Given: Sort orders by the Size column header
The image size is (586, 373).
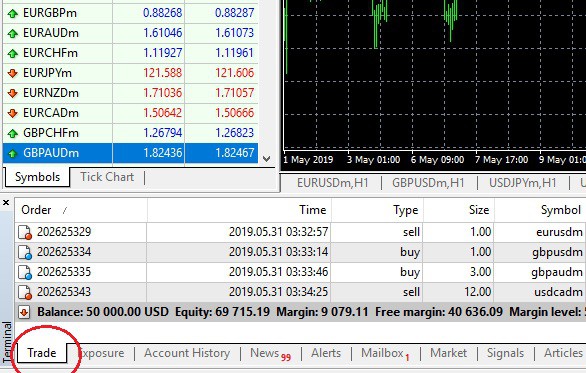Looking at the screenshot, I should point(459,210).
